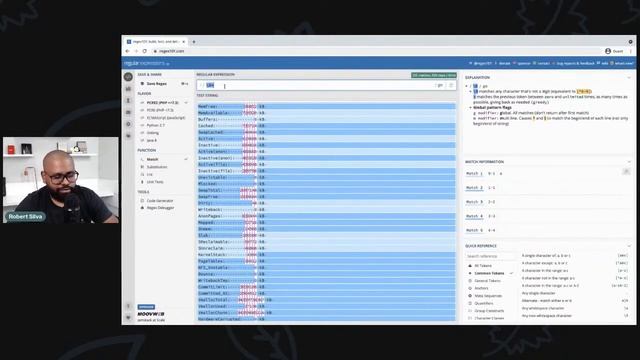Viewport: 640px width, 360px height.
Task: Open the Chrome three-dot menu
Action: [631, 51]
